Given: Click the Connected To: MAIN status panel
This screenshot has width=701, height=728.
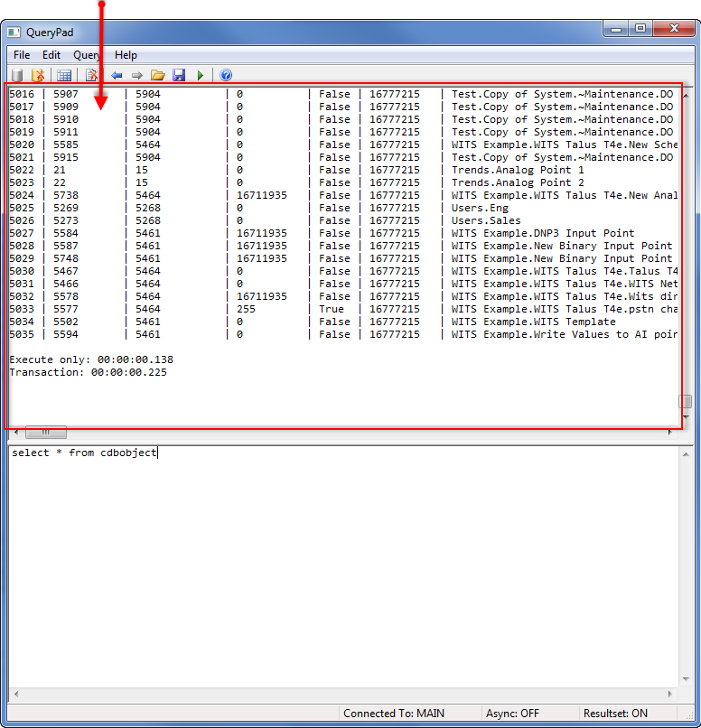Looking at the screenshot, I should pos(394,714).
